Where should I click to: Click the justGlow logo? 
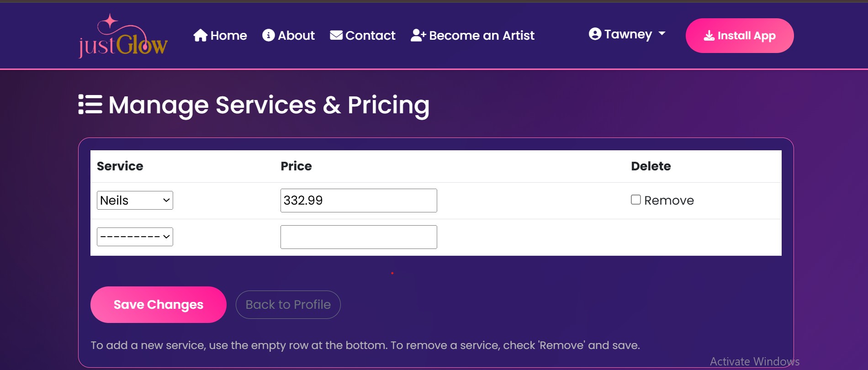tap(123, 37)
